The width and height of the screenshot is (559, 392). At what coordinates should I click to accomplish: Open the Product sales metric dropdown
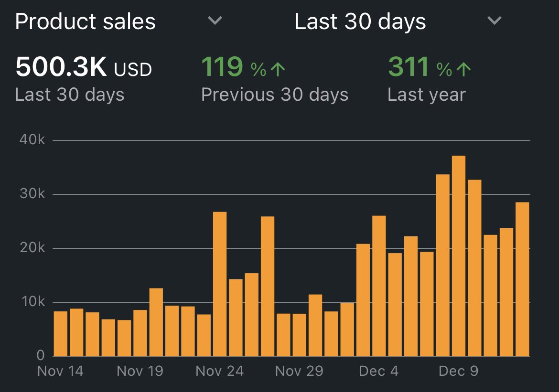(x=85, y=21)
